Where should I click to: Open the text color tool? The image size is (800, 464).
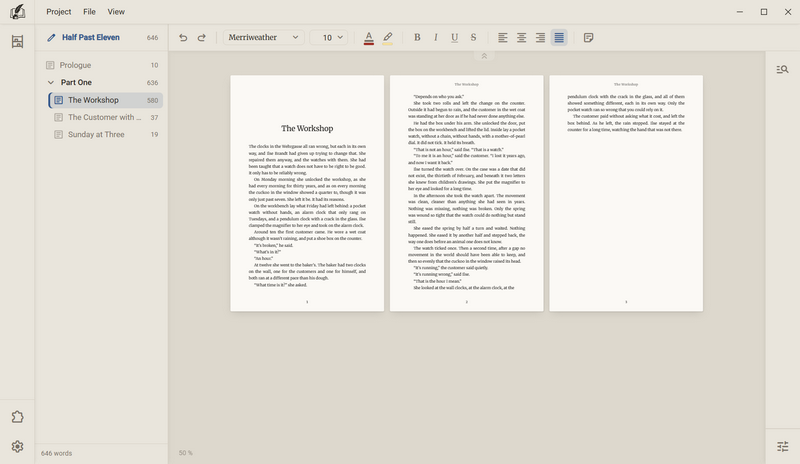[x=368, y=38]
